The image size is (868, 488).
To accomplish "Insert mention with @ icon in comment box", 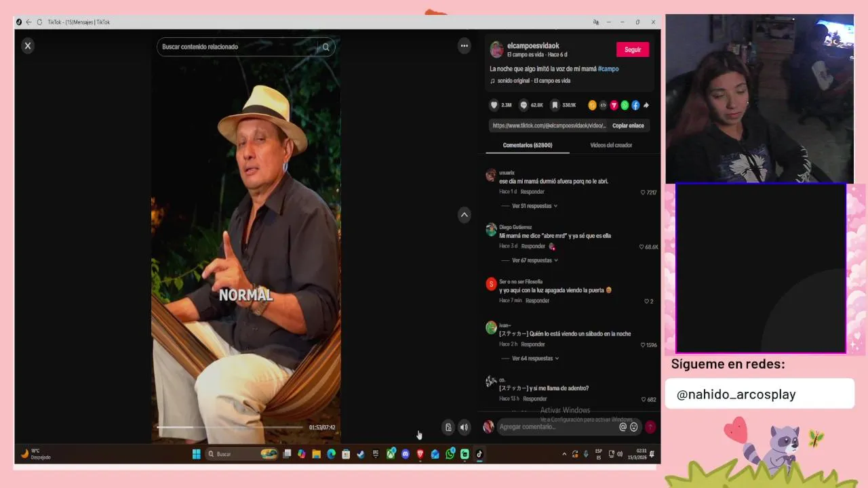I will click(x=623, y=427).
